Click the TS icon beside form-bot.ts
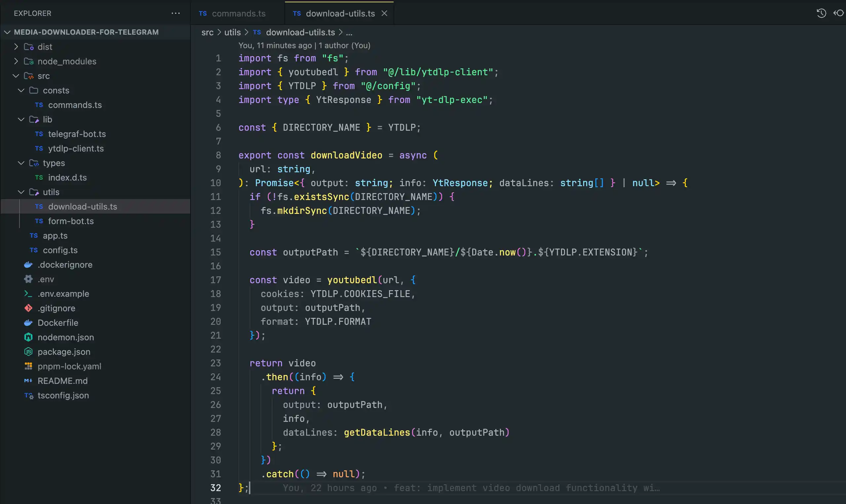 click(39, 221)
